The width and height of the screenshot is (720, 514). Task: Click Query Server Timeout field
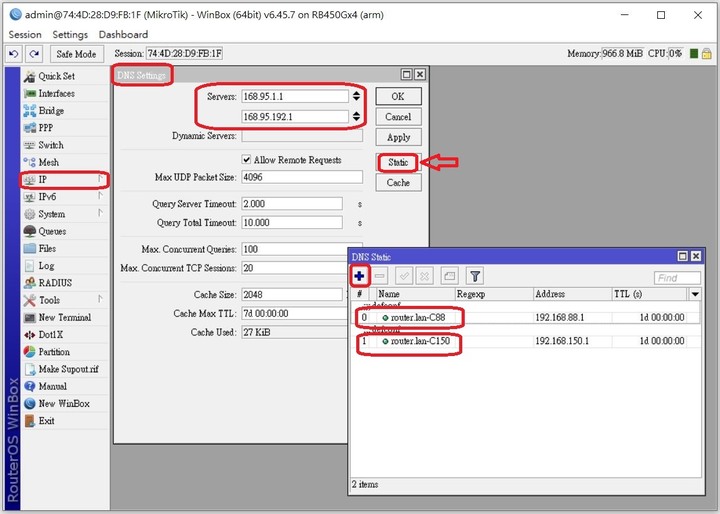292,204
